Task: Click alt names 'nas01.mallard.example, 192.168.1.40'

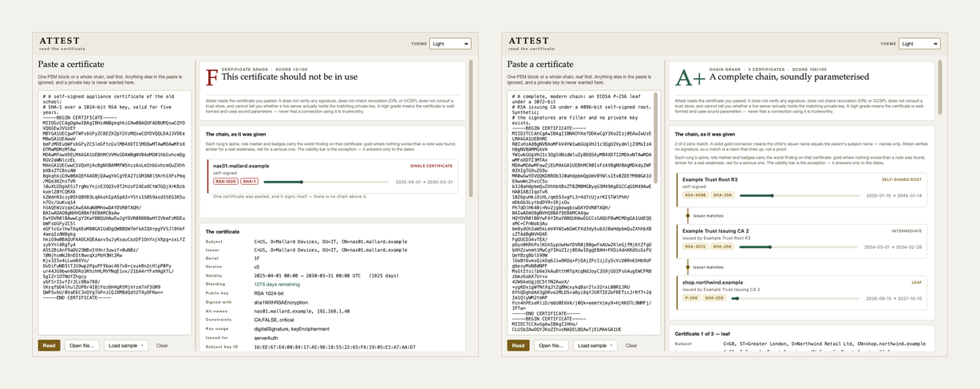Action: (302, 311)
